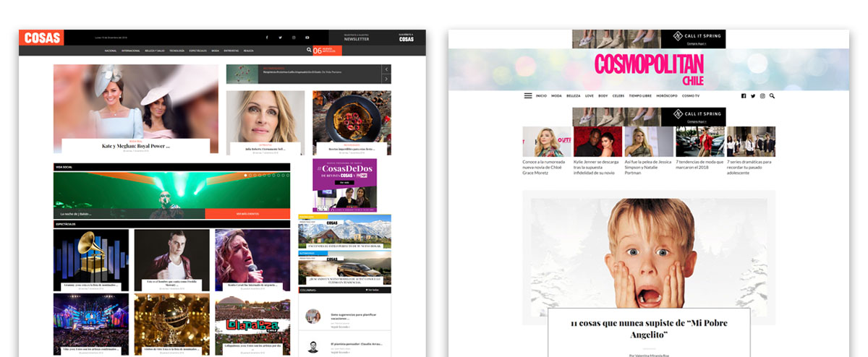Open Cosmopolitan Instagram icon
Screen dimensions: 868x357
tap(762, 95)
